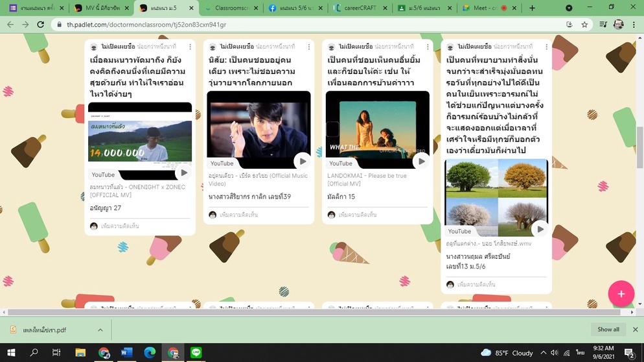The height and width of the screenshot is (362, 644).
Task: Open three-dot menu on the four-seasons tree post
Action: 546,47
